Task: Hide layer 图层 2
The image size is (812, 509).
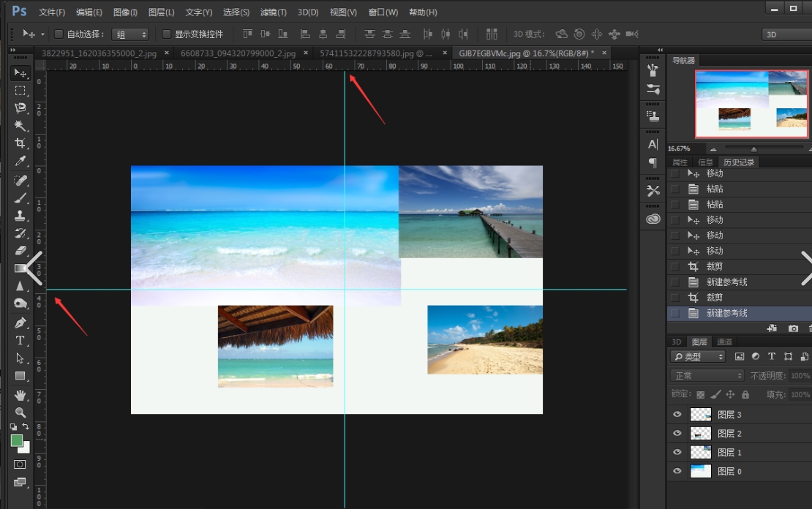Action: click(677, 434)
